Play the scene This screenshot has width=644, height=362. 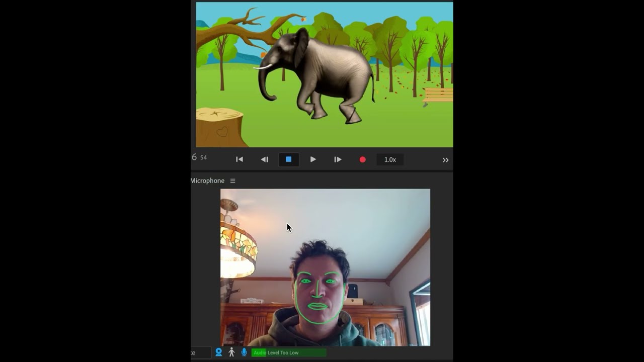pyautogui.click(x=313, y=159)
